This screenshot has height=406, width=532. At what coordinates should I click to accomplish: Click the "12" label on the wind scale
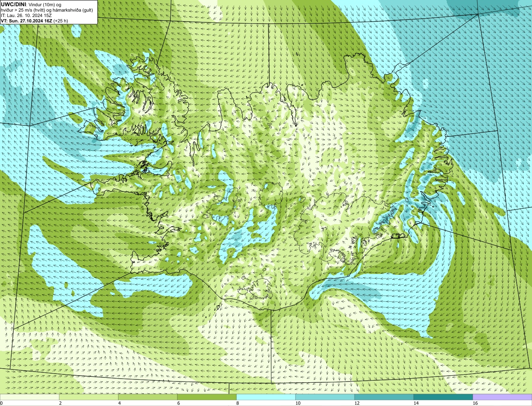pos(357,403)
